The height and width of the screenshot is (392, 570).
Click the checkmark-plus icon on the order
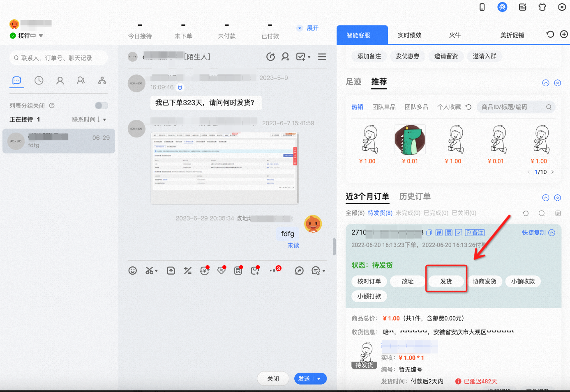459,233
